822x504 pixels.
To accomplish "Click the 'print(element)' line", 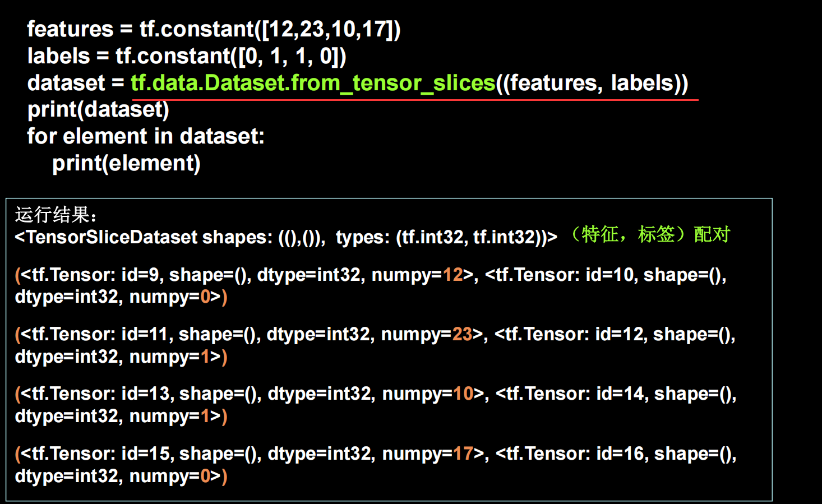I will tap(126, 163).
